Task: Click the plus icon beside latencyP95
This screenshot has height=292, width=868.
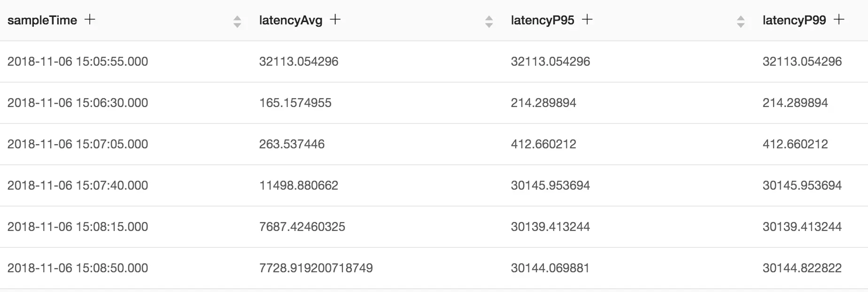Action: coord(587,20)
